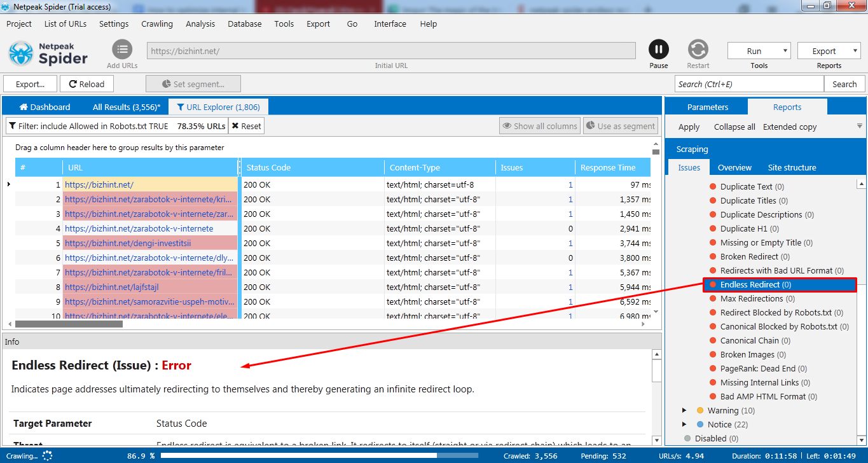The height and width of the screenshot is (463, 868).
Task: Open the Go menu
Action: 352,24
